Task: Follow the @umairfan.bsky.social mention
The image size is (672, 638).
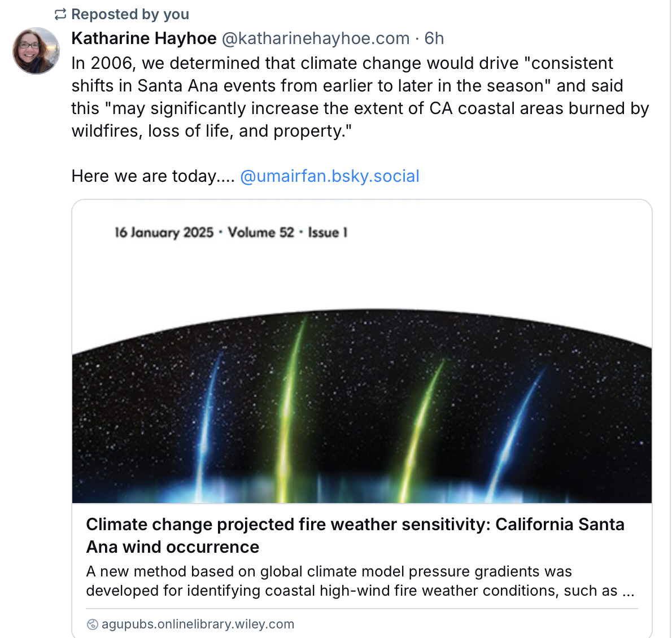Action: pos(329,176)
